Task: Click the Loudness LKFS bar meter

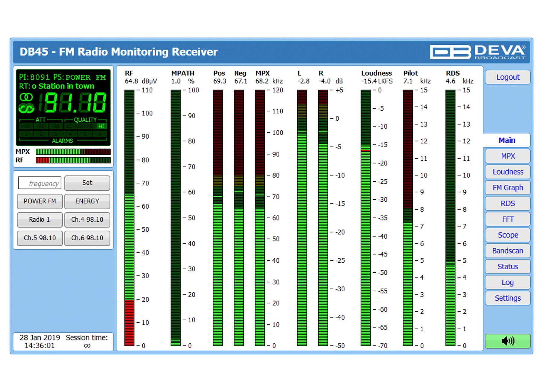Action: pyautogui.click(x=366, y=218)
